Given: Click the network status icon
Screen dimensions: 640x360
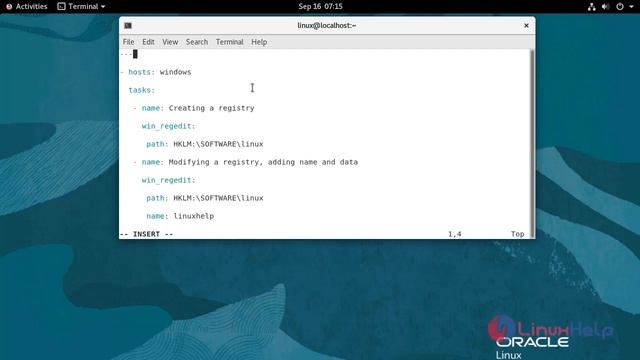Looking at the screenshot, I should [x=591, y=7].
